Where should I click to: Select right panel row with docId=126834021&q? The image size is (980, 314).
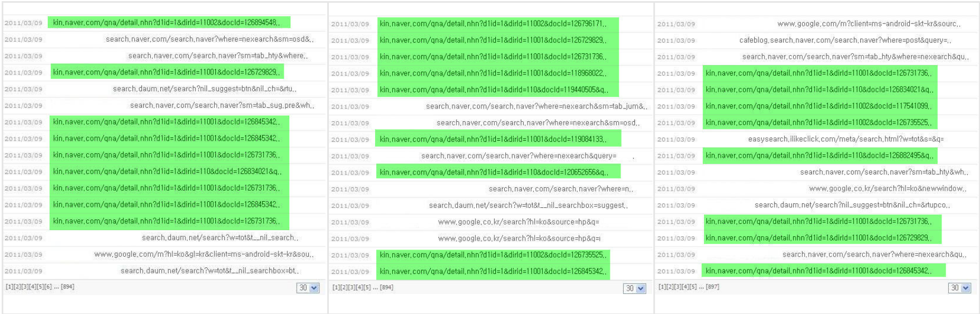[820, 90]
